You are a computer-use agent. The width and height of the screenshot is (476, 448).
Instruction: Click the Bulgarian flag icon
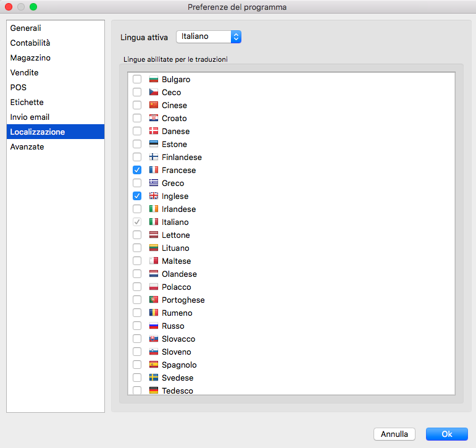(154, 80)
